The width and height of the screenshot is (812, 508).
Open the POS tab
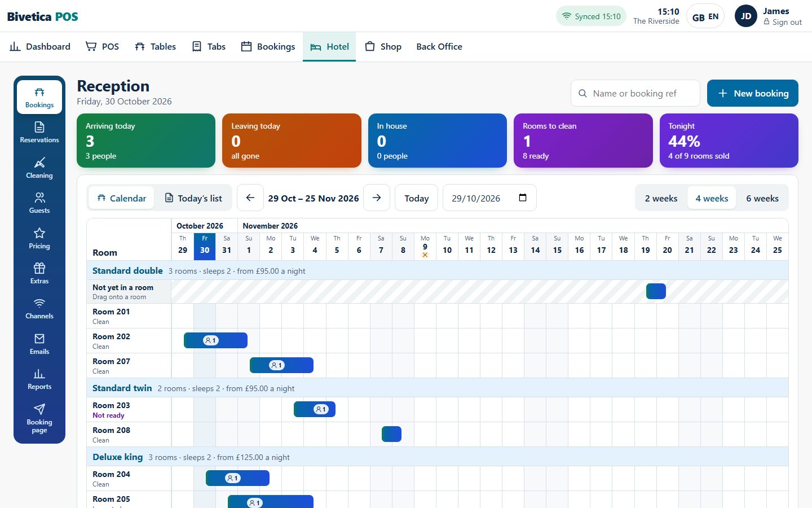click(x=102, y=46)
